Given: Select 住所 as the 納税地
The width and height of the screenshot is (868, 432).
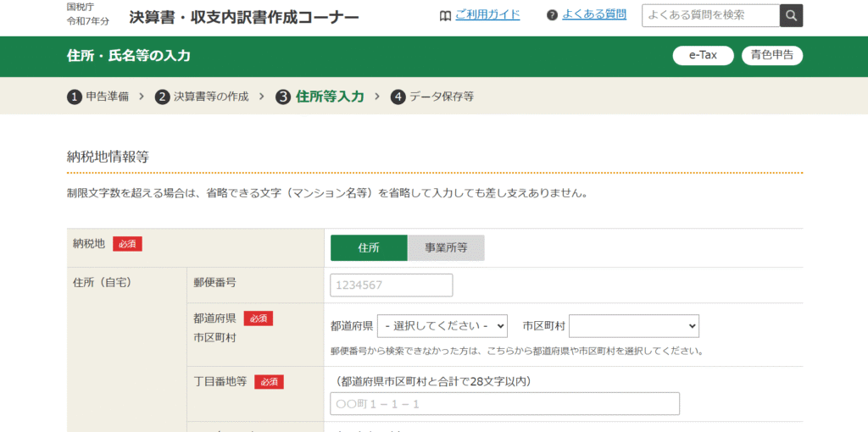Looking at the screenshot, I should [369, 248].
